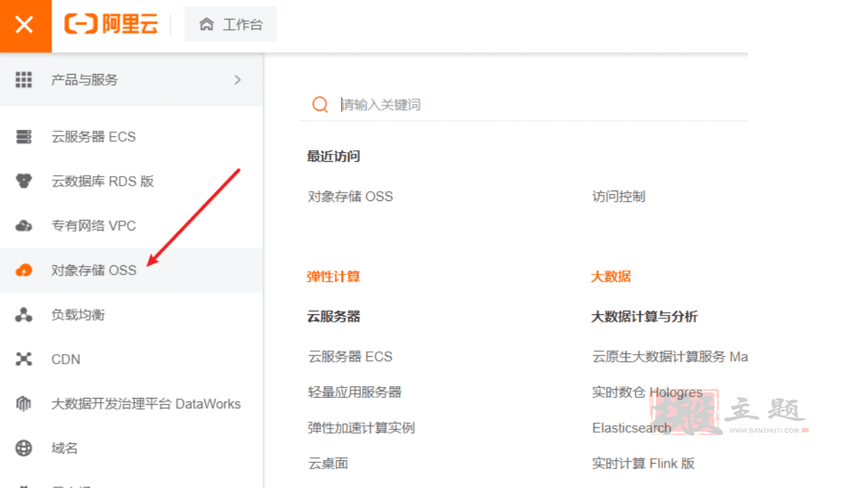Open 对象存储 OSS in the sidebar
The width and height of the screenshot is (868, 488).
(x=131, y=270)
